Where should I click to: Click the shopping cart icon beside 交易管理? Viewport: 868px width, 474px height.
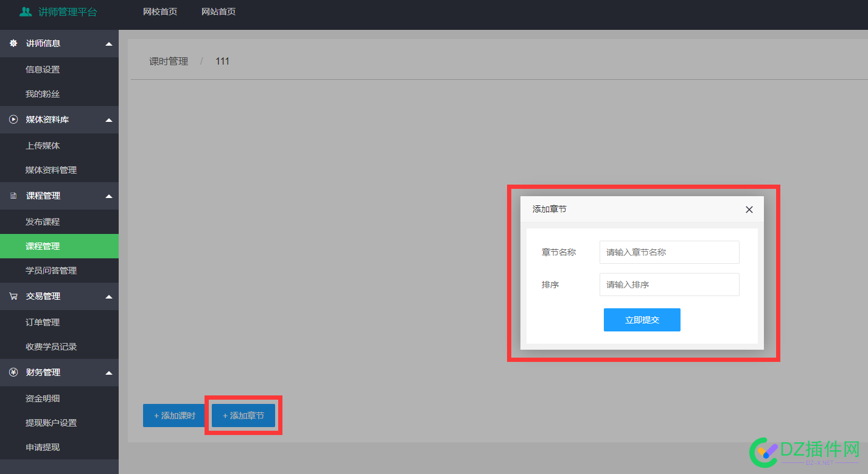13,296
